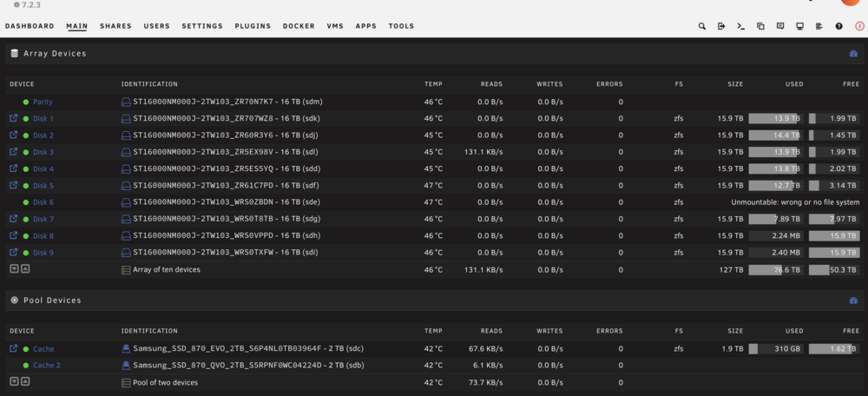Go to the Shares page

[x=115, y=26]
